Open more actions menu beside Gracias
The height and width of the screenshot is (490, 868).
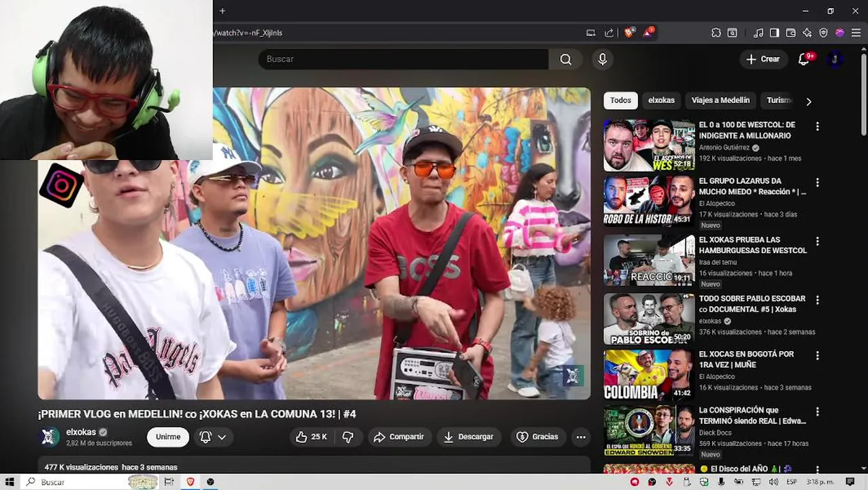(x=580, y=437)
